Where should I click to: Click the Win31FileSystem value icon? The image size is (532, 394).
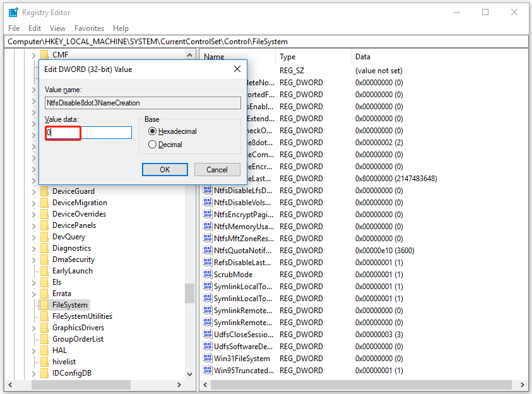coord(208,359)
